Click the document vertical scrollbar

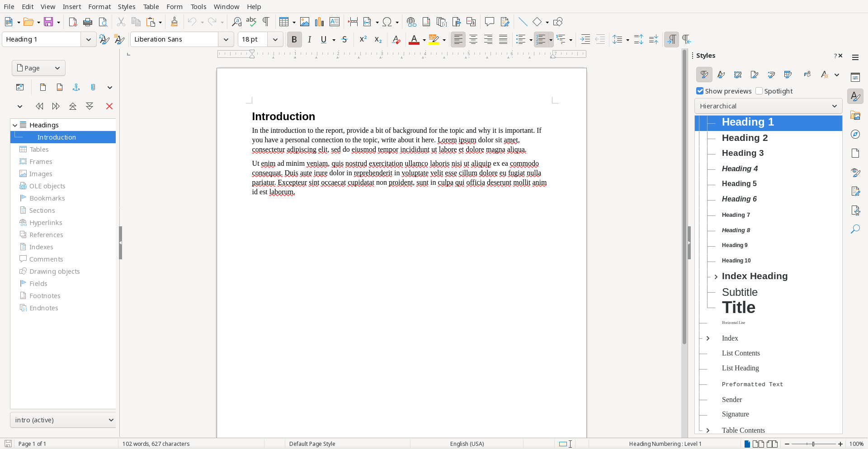[684, 196]
